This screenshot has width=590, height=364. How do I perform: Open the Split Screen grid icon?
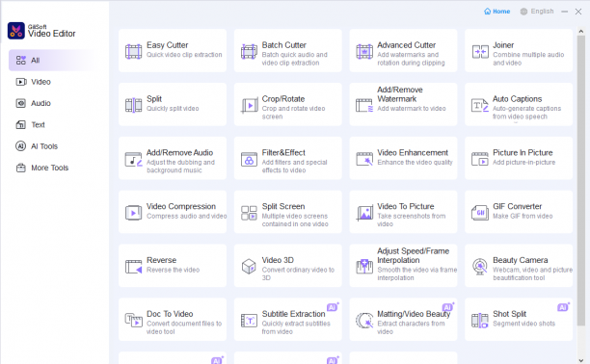click(x=249, y=213)
